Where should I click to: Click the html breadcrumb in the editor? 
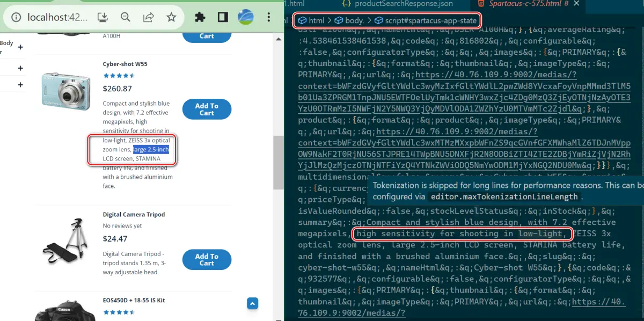[x=317, y=20]
